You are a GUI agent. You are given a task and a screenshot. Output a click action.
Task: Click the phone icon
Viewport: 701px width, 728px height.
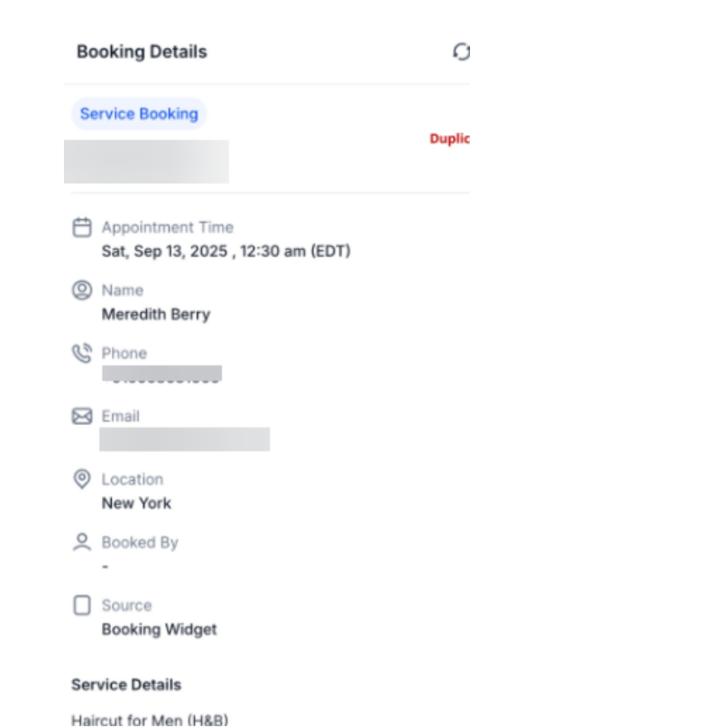[x=82, y=354]
